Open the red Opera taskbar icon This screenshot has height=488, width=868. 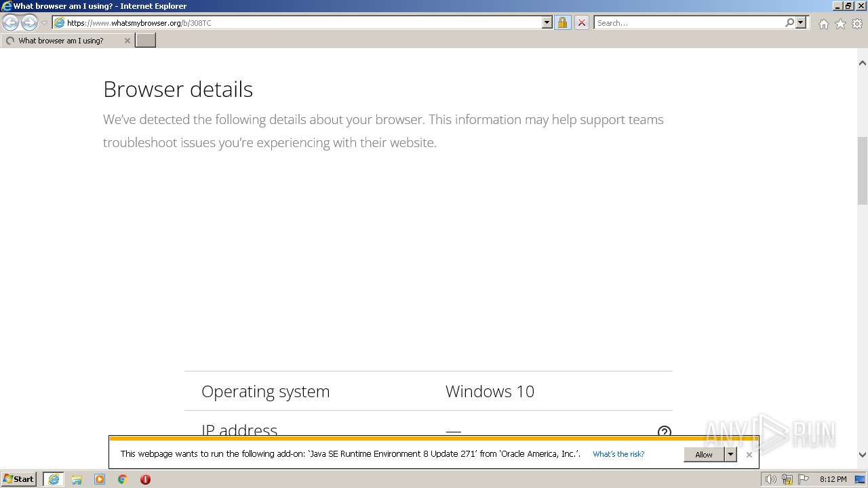(145, 479)
